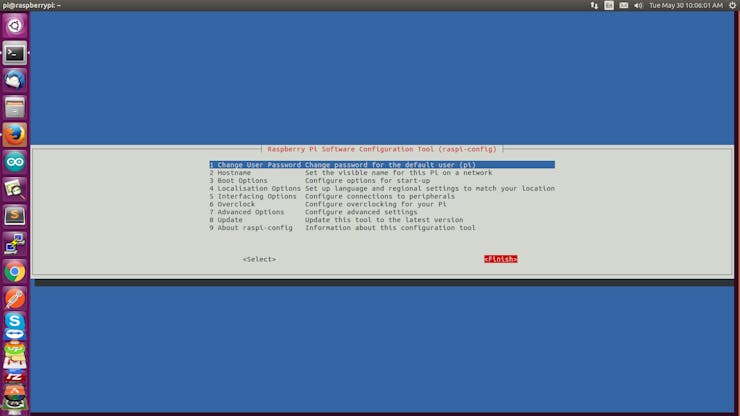Click the network connection indicator
The image size is (740, 416).
pyautogui.click(x=594, y=5)
